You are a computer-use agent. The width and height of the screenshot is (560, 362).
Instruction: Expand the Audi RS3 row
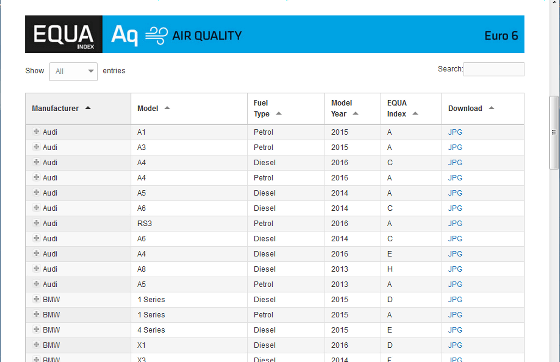tap(36, 223)
